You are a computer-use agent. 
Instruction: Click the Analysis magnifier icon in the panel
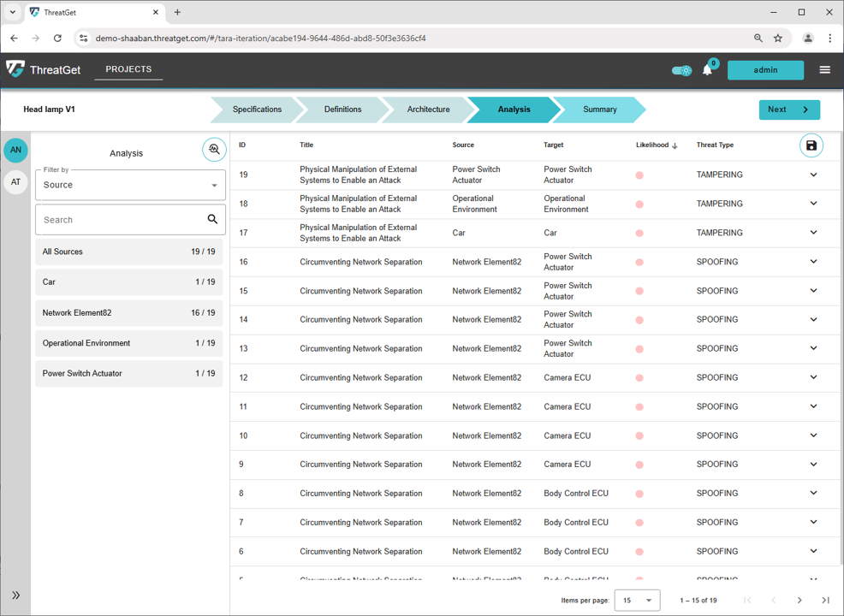[214, 149]
